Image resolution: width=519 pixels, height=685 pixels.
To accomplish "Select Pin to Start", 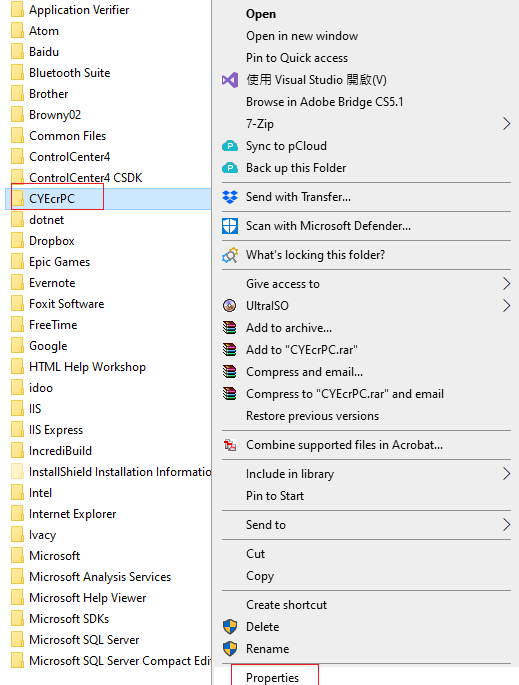I will 275,496.
